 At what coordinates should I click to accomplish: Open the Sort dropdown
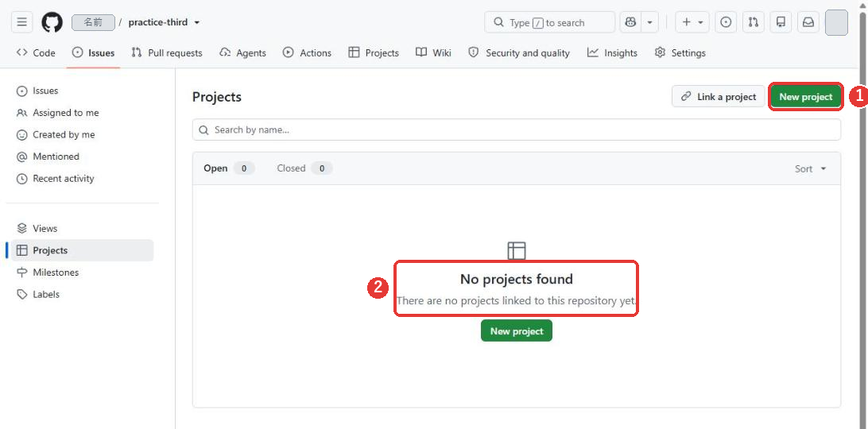[x=811, y=169]
